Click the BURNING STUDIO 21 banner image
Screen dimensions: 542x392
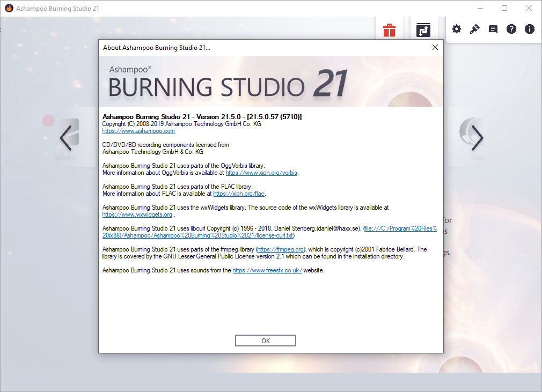pyautogui.click(x=270, y=81)
